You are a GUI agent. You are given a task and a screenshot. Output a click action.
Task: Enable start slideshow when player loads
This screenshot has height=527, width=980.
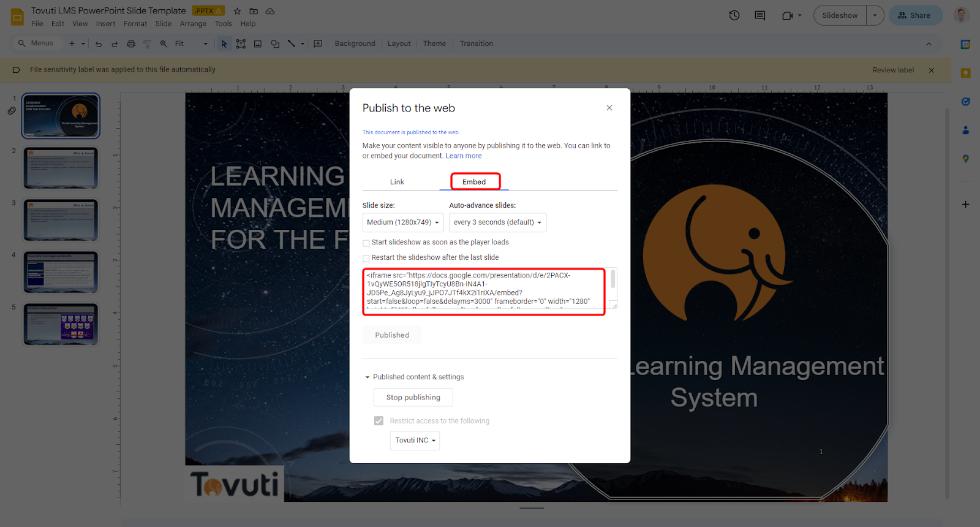pyautogui.click(x=366, y=243)
